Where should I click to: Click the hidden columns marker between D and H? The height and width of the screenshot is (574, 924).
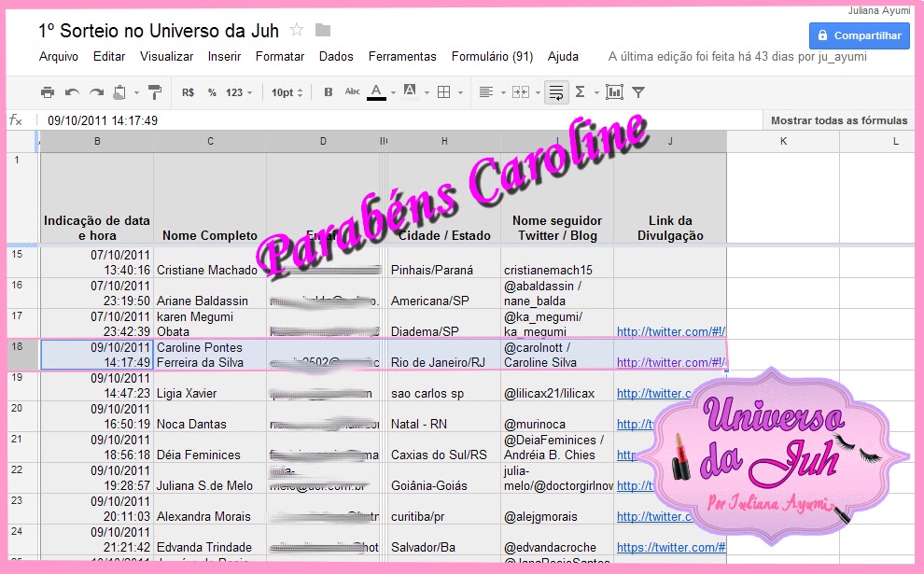384,142
